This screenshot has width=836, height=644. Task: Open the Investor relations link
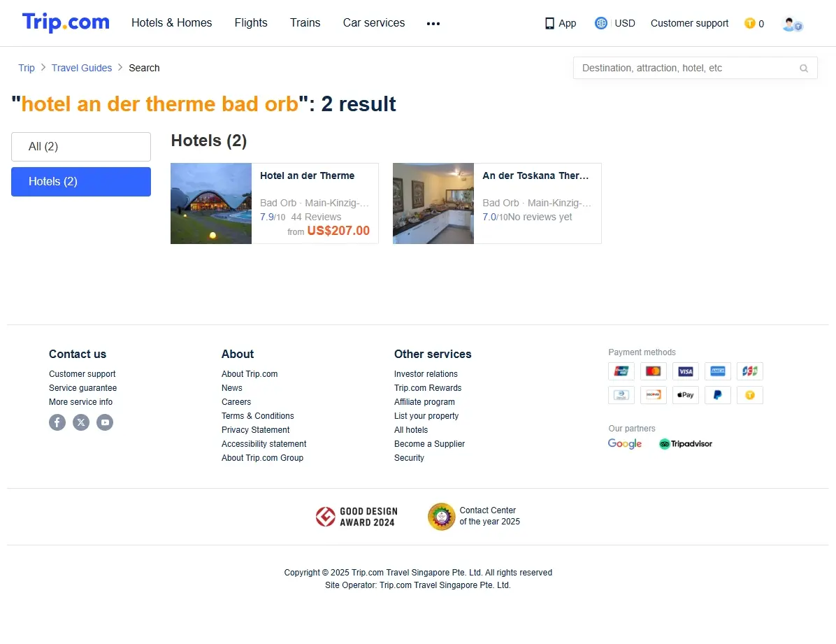tap(426, 374)
